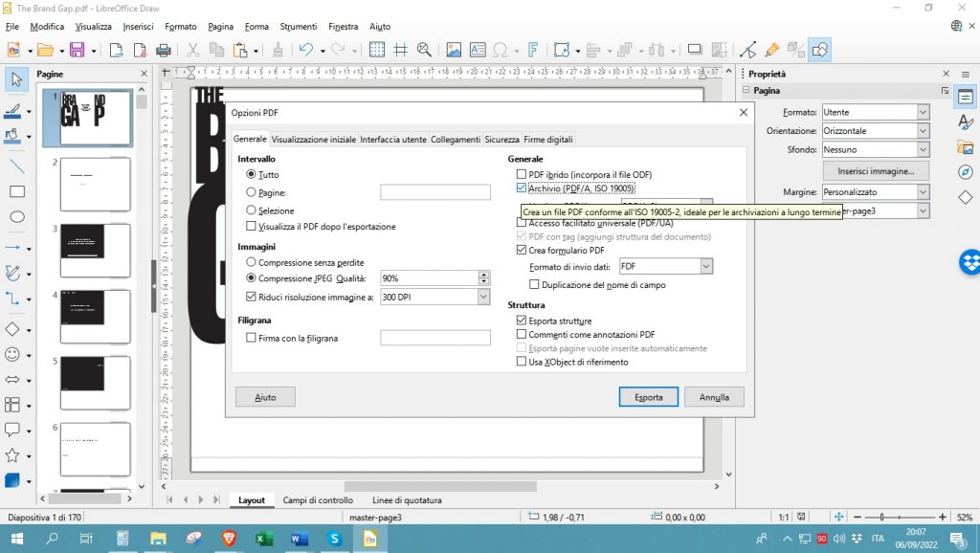The image size is (980, 553).
Task: Click the Insert Image toolbar icon
Action: pyautogui.click(x=454, y=50)
